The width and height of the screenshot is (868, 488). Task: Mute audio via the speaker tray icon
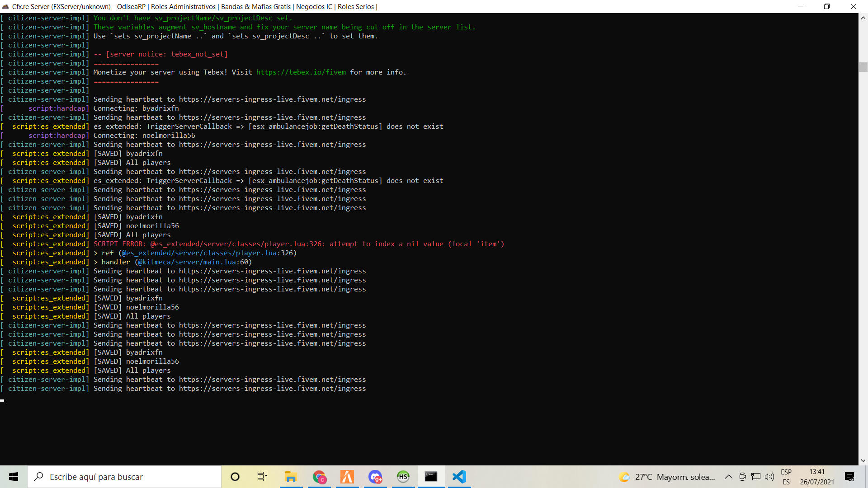pyautogui.click(x=770, y=477)
